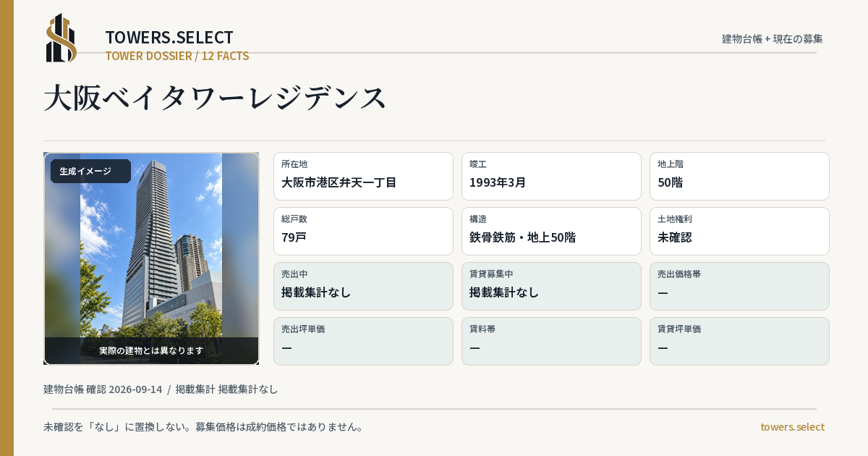
Task: Select the 構造 card showing 鉄骨鉄筋・地上50階
Action: tap(551, 231)
